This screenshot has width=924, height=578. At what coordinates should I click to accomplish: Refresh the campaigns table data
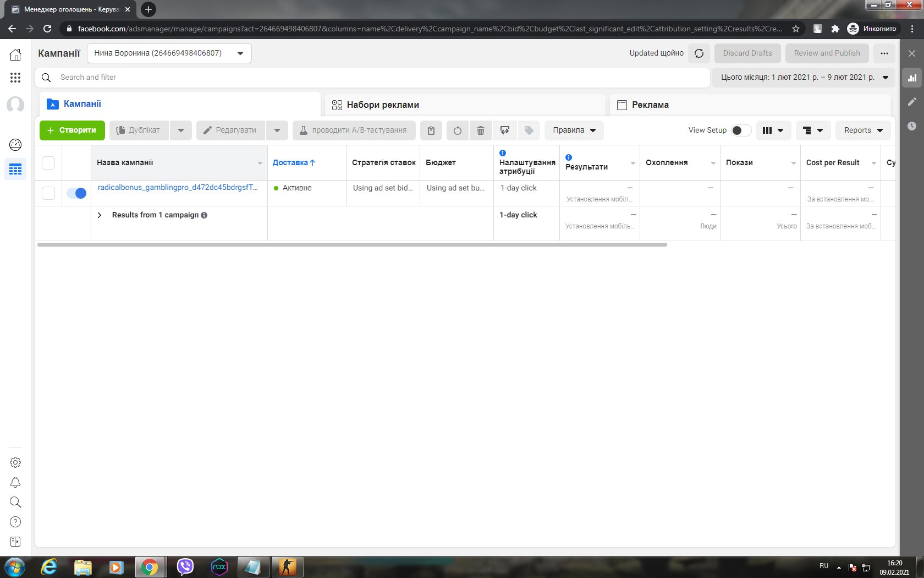(699, 53)
